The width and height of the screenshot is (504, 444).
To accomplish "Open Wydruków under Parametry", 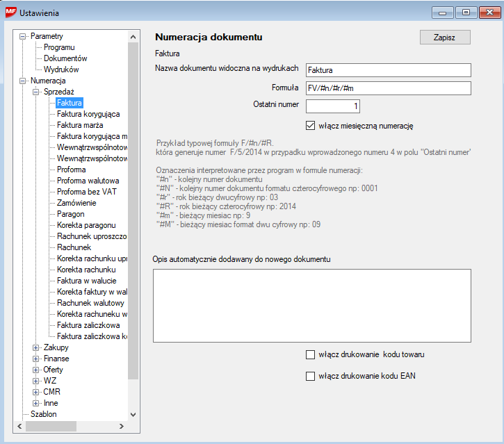I will coord(61,69).
